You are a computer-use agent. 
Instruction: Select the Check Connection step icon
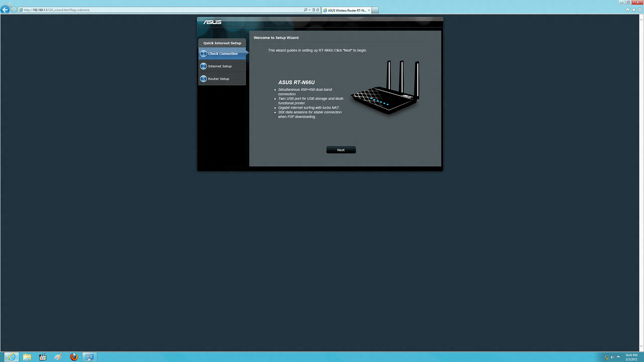[x=204, y=53]
